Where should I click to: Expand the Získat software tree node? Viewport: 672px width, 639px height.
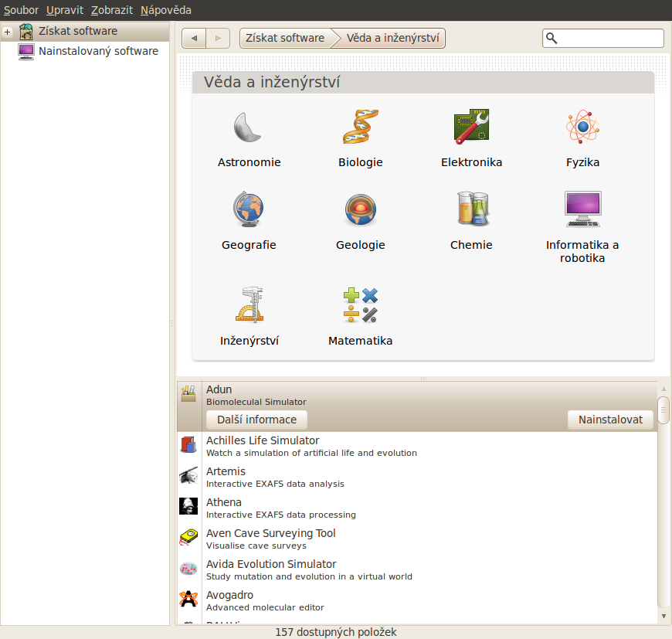point(7,32)
